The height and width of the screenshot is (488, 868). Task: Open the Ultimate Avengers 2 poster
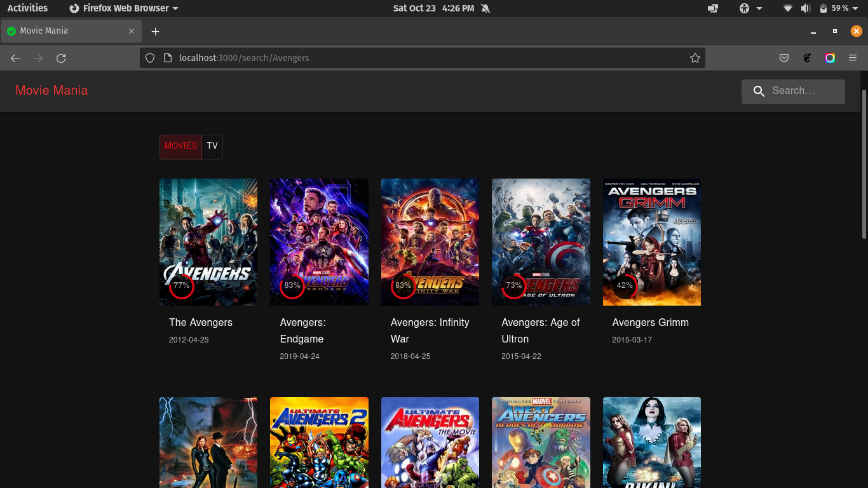[319, 443]
